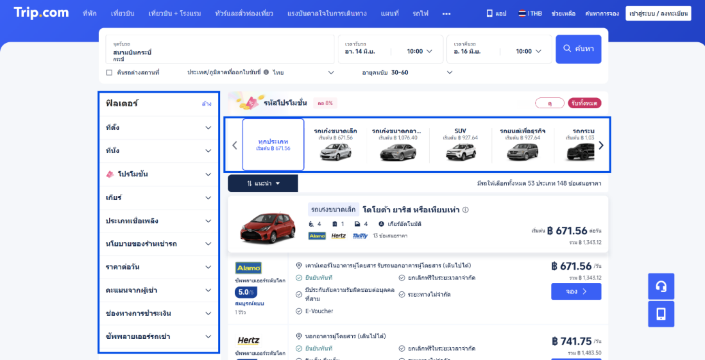705x360 pixels.
Task: Open ค้นหาการจอง find bookings link
Action: click(602, 13)
